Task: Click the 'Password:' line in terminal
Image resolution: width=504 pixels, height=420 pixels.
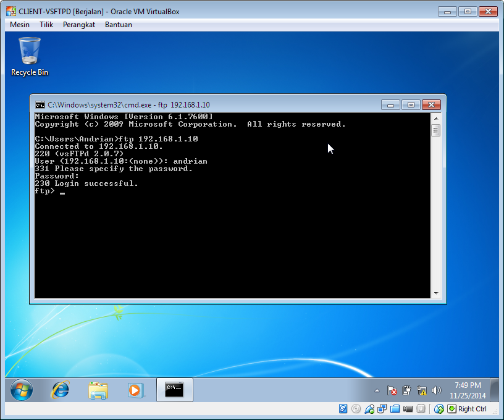Action: [x=57, y=176]
